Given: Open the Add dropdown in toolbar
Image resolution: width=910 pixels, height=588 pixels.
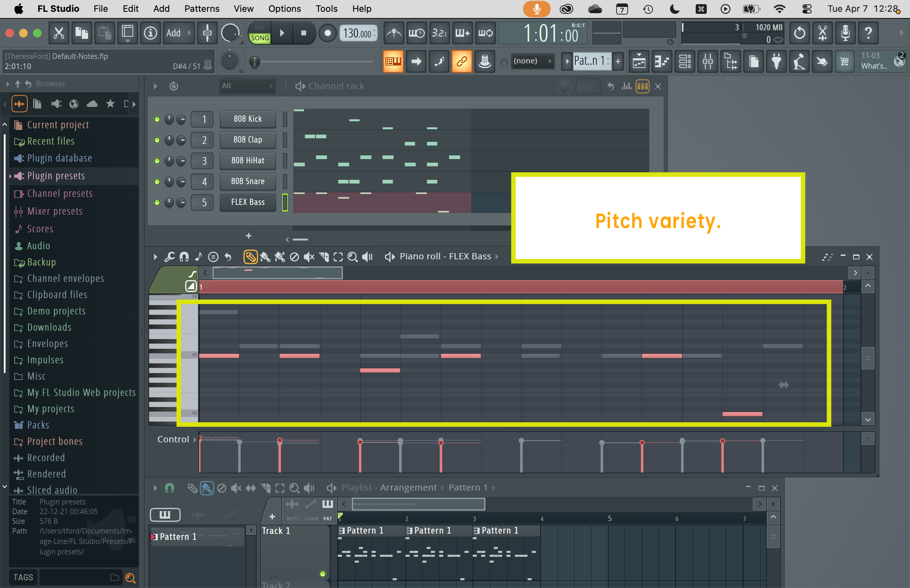Looking at the screenshot, I should click(179, 33).
